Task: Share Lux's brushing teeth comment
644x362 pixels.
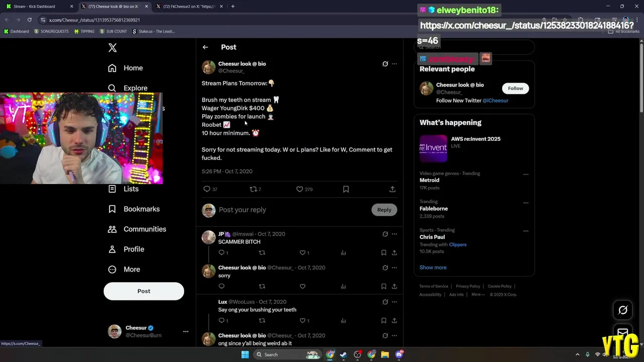Action: [394, 321]
